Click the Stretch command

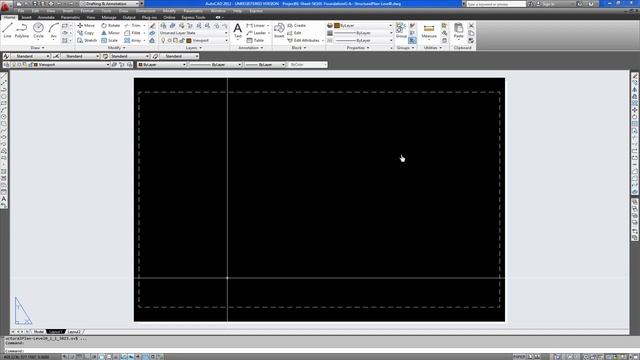pos(87,40)
